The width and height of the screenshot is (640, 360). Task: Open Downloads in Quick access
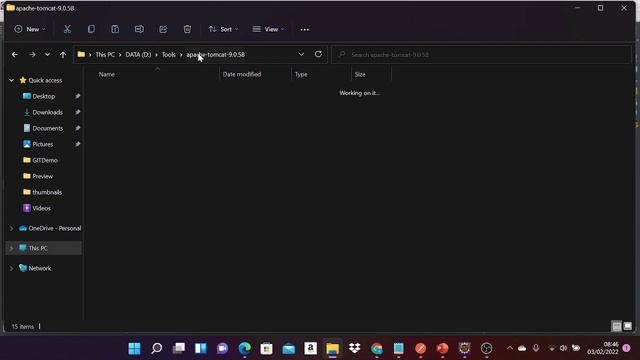pos(47,112)
